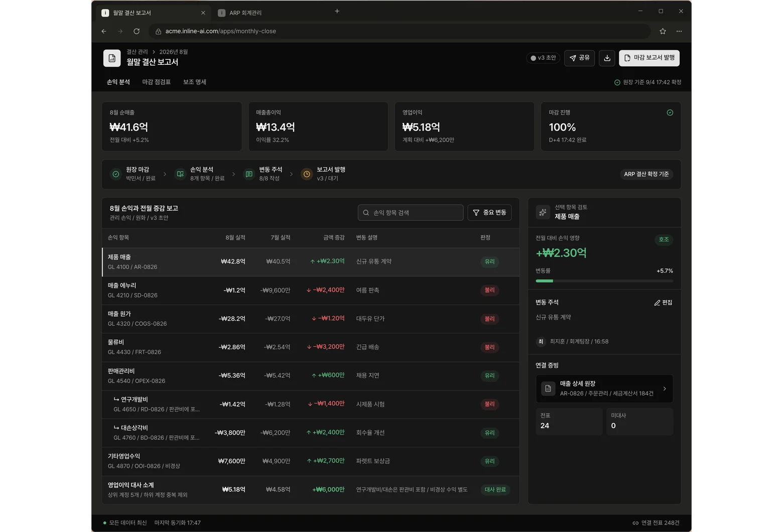Image resolution: width=783 pixels, height=532 pixels.
Task: Click the 손익 분석 book icon
Action: (180, 174)
